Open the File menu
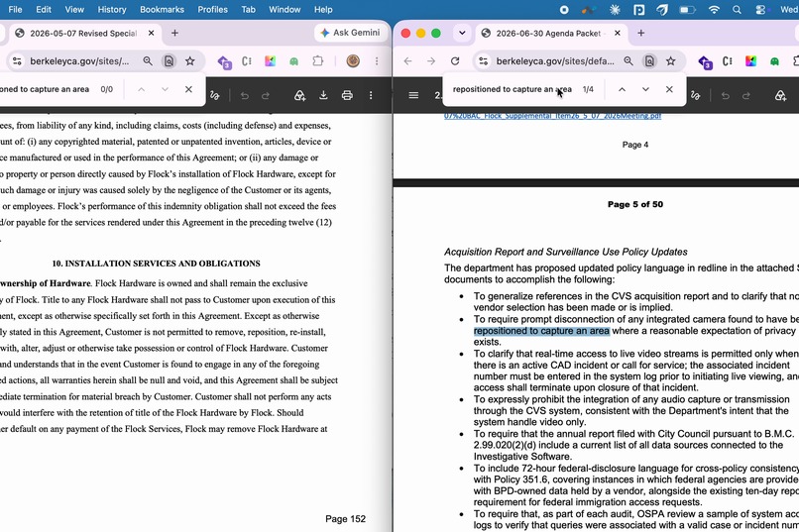Image resolution: width=799 pixels, height=532 pixels. click(15, 9)
